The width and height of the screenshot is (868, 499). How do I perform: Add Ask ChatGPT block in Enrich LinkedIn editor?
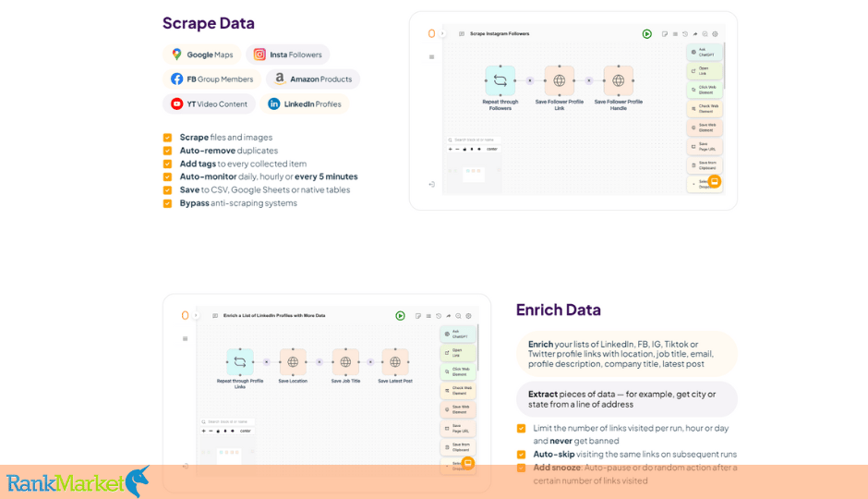458,334
